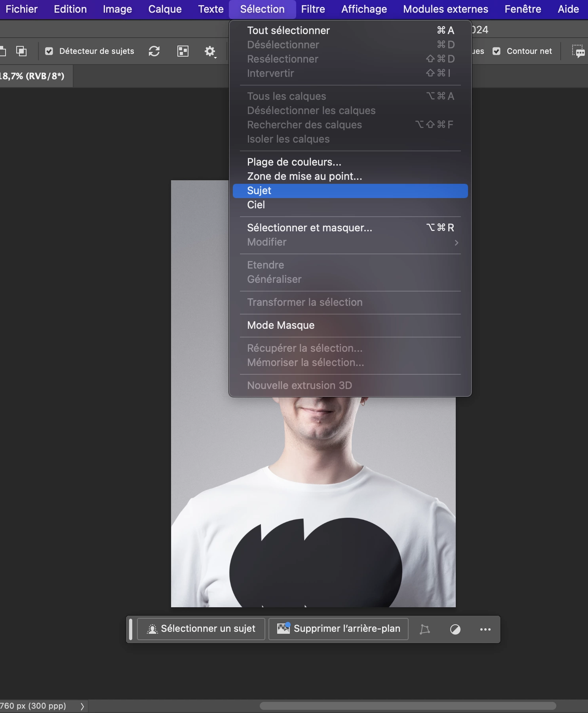Open the Edition menu

(x=70, y=9)
